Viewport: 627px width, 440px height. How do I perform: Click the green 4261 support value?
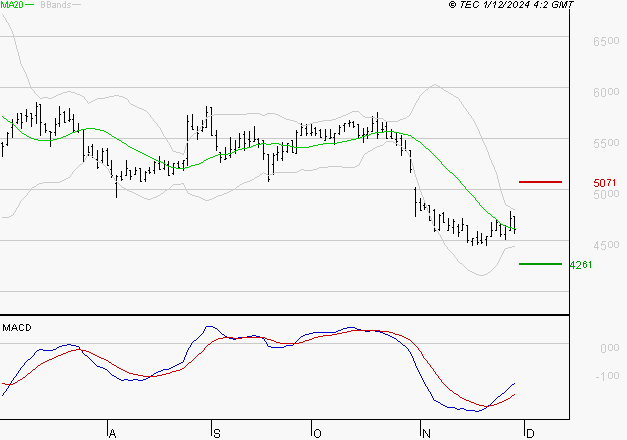point(581,265)
